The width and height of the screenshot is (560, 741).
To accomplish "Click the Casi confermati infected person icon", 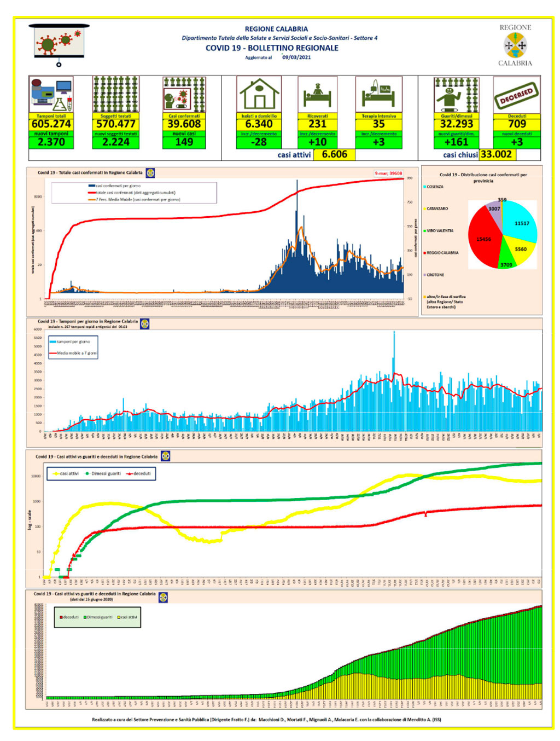I will (x=184, y=94).
